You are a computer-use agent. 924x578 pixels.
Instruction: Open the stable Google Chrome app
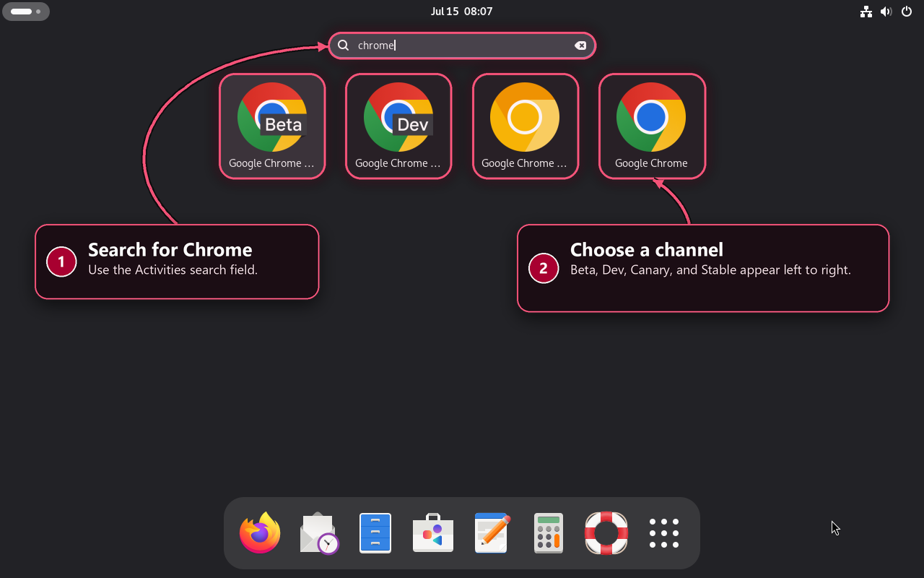[652, 126]
